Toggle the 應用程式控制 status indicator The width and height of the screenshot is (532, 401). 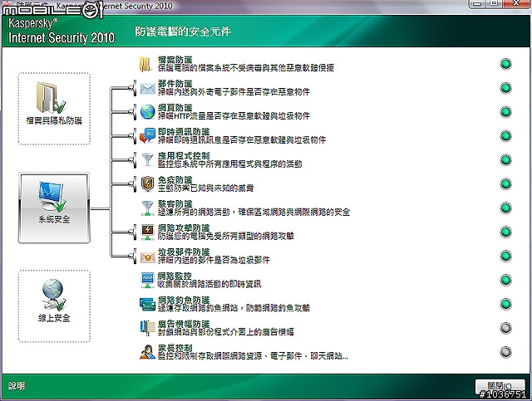tap(505, 160)
